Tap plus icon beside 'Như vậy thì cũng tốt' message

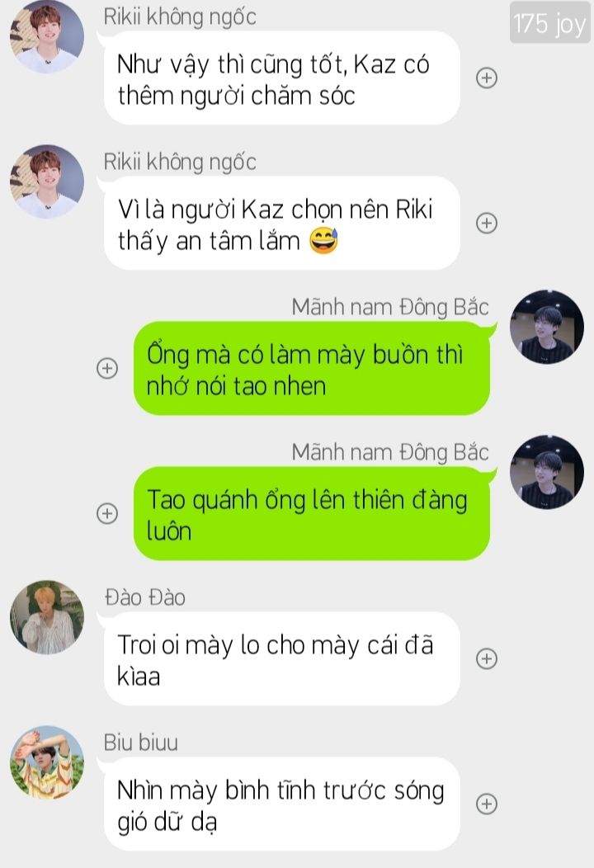[487, 78]
